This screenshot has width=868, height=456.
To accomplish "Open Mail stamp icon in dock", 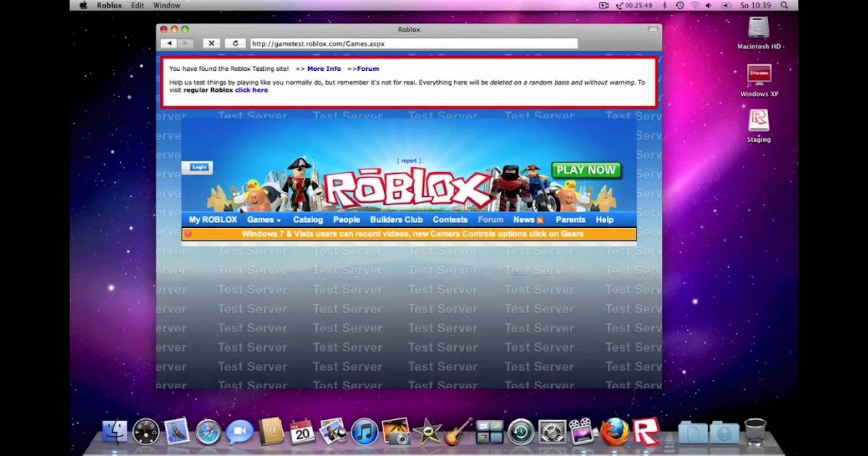I will pos(176,432).
